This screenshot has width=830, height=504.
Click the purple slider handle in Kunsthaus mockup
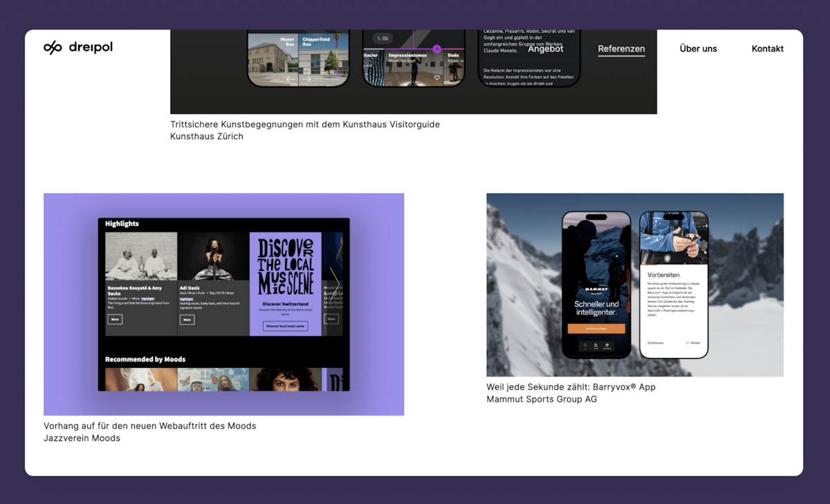[436, 49]
